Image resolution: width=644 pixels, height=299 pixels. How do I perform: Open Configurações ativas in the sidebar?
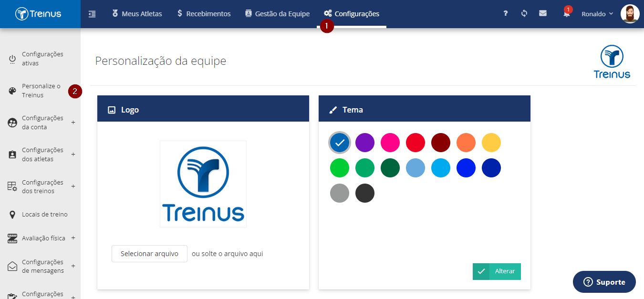[x=42, y=59]
